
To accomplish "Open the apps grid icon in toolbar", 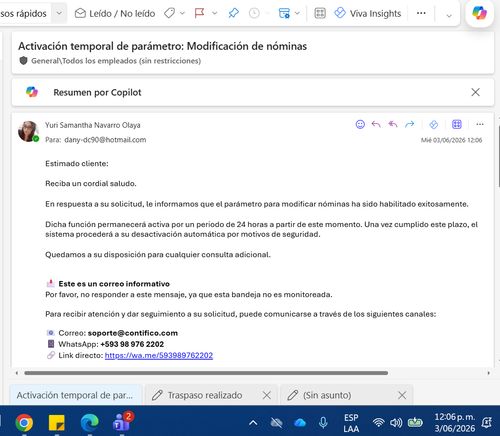I will pos(320,13).
